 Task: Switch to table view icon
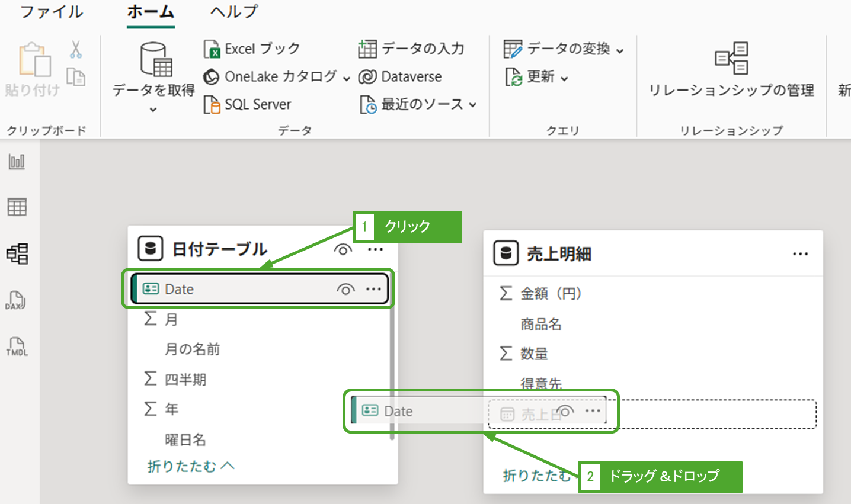17,207
